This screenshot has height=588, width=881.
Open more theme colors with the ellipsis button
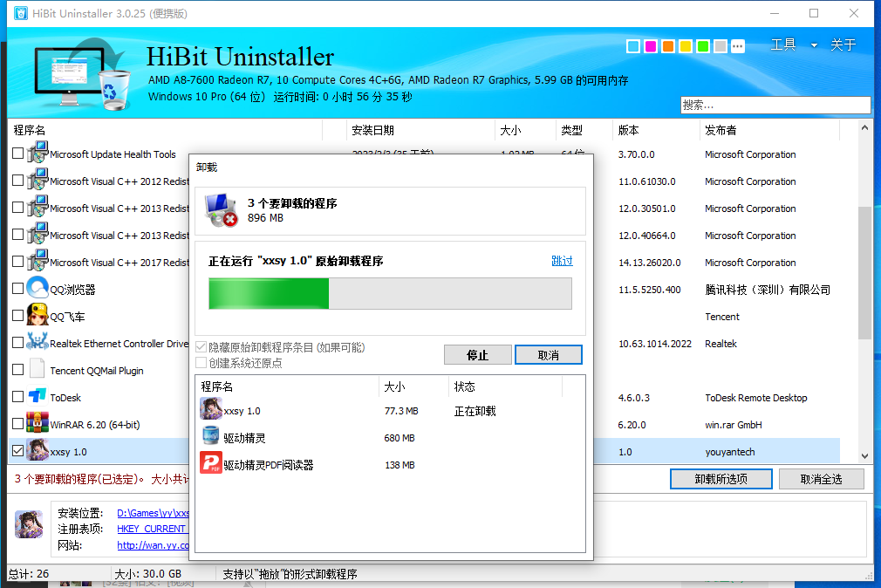737,45
